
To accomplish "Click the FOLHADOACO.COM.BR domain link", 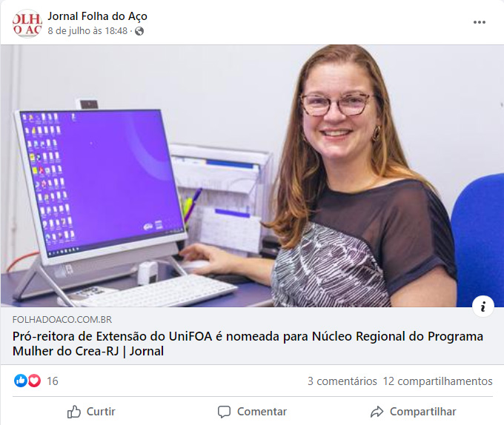I will [x=62, y=319].
